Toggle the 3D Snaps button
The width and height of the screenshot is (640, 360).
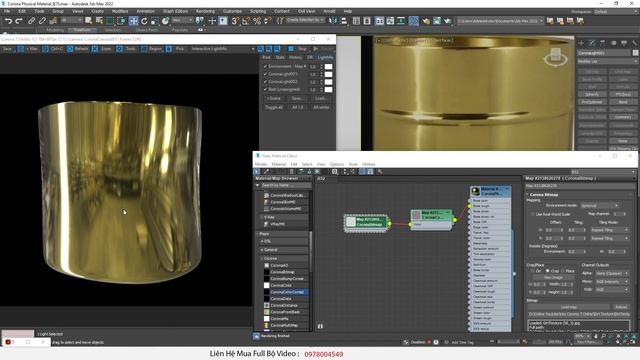(235, 21)
